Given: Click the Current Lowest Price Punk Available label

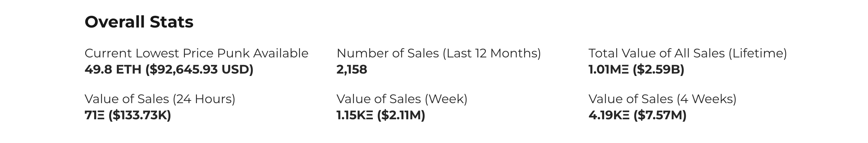Looking at the screenshot, I should [x=196, y=53].
